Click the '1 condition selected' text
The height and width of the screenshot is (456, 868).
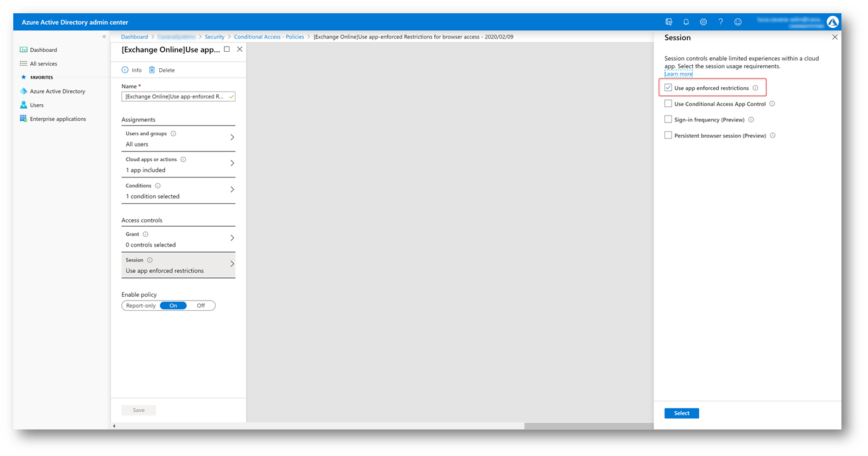[152, 196]
